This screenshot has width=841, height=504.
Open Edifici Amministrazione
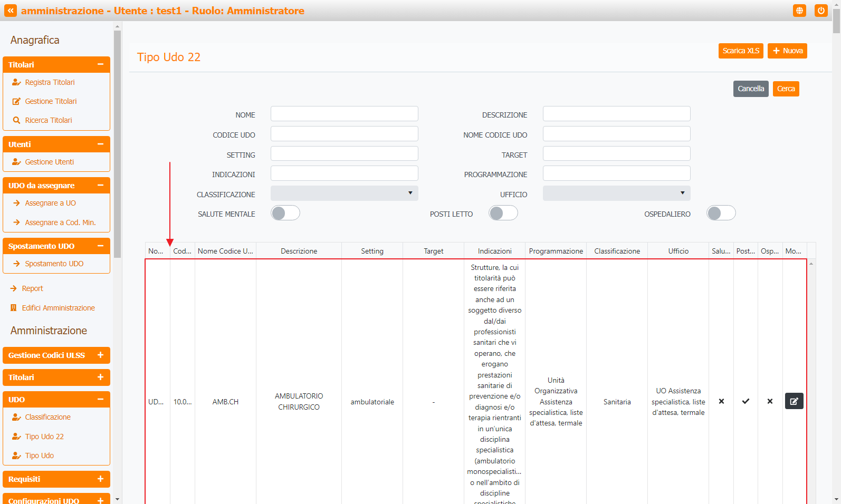coord(58,308)
